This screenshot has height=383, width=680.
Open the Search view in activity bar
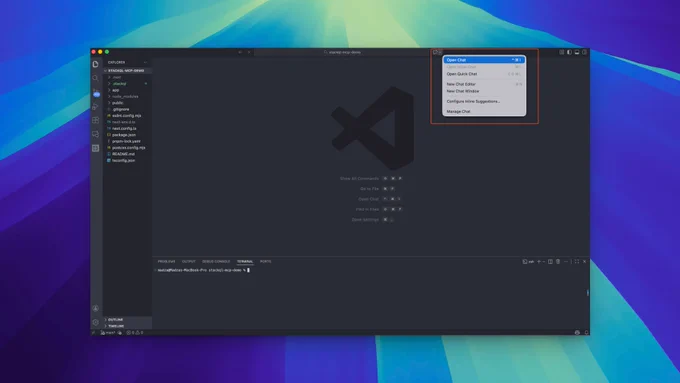(95, 78)
